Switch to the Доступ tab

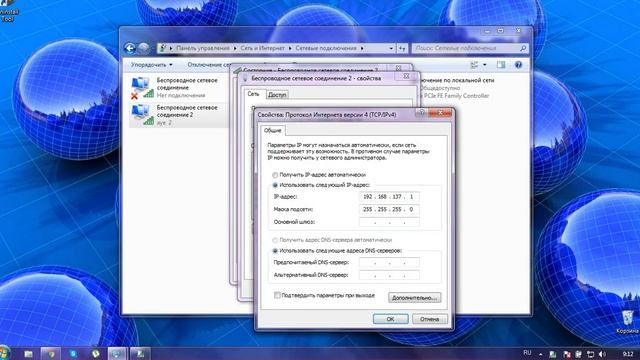pyautogui.click(x=277, y=95)
